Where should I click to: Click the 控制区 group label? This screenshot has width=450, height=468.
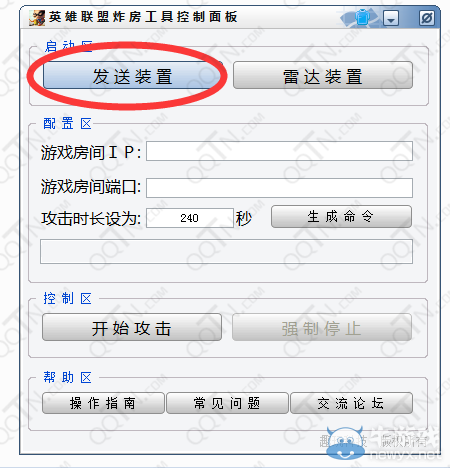(x=67, y=298)
